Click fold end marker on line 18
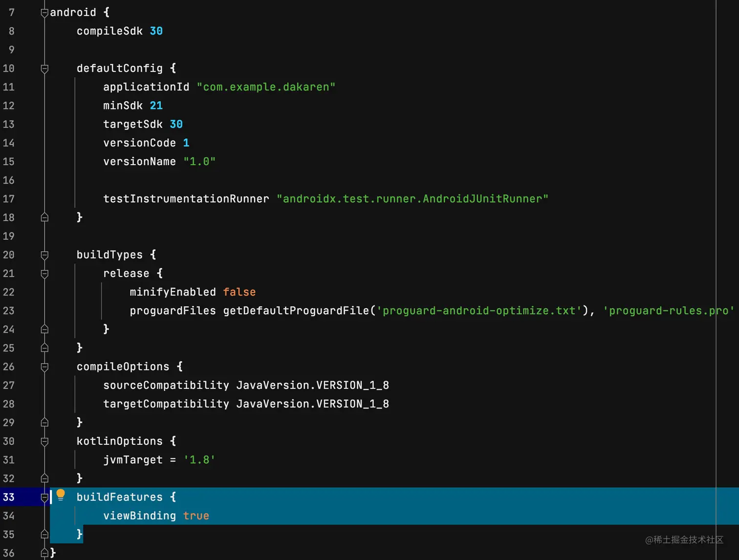 pos(44,217)
